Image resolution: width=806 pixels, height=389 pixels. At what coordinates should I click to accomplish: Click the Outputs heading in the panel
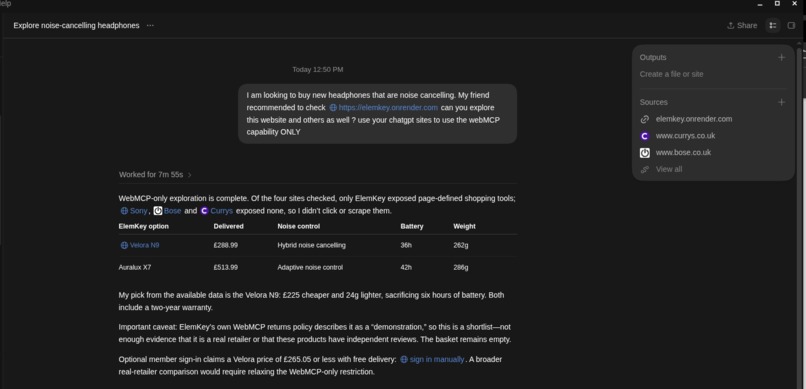click(653, 58)
